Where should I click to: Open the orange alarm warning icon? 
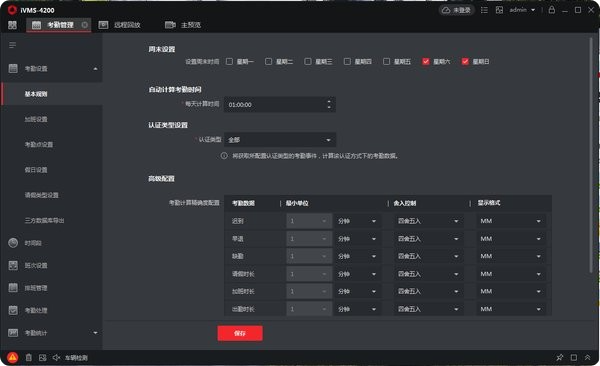click(x=13, y=357)
